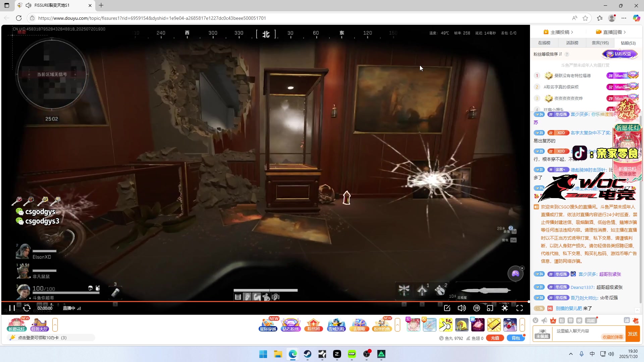Reload the live stream with refresh icon
Screen dimensions: 644x362
(x=27, y=308)
